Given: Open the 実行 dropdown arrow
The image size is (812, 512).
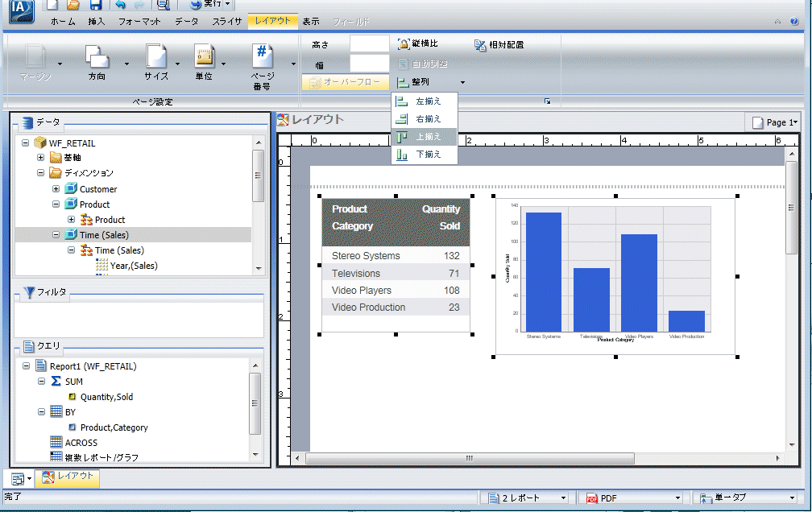Looking at the screenshot, I should 227,4.
